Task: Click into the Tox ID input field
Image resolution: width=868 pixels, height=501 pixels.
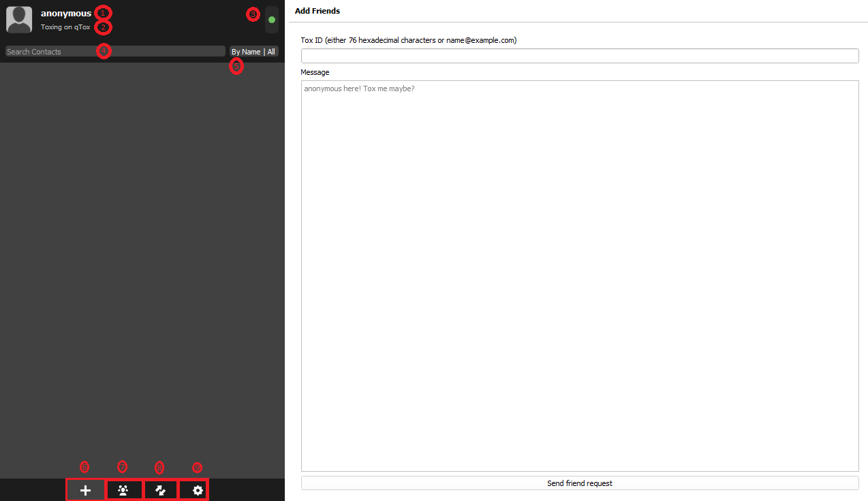Action: point(579,56)
